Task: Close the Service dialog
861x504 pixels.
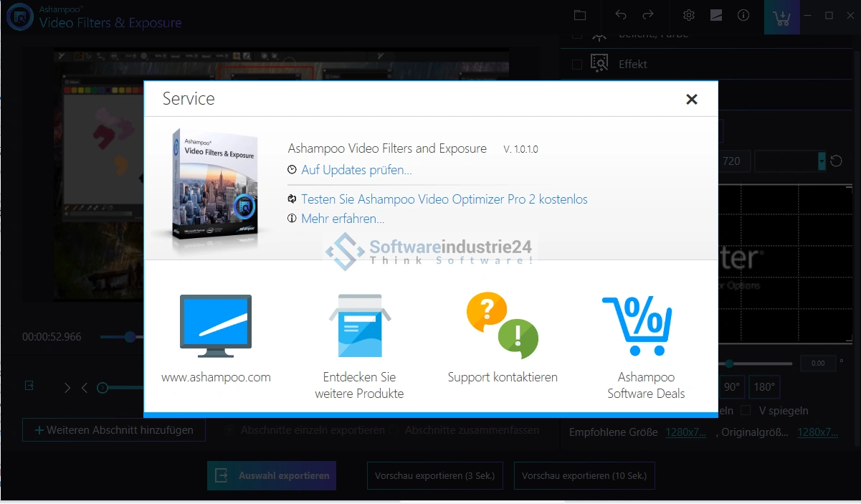Action: [691, 100]
